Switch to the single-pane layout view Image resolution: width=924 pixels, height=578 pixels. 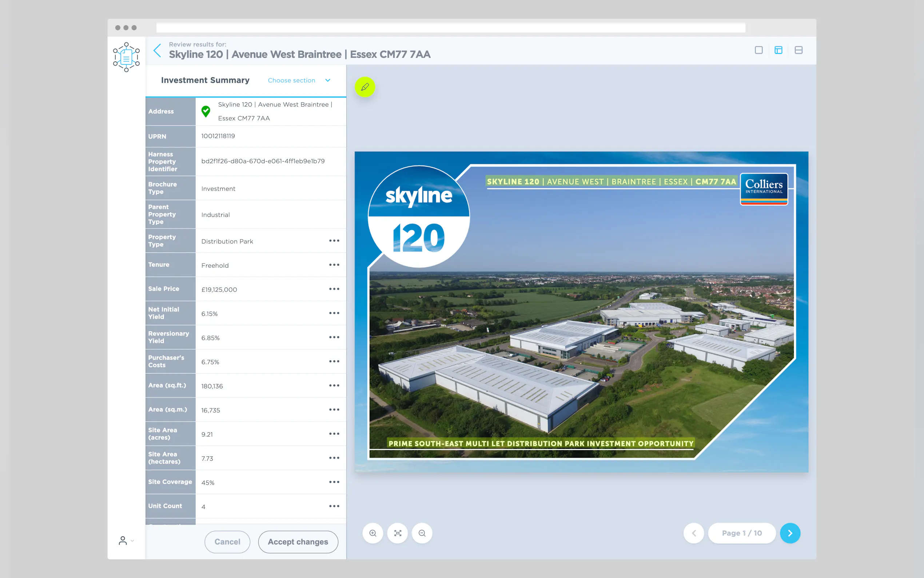pyautogui.click(x=758, y=50)
